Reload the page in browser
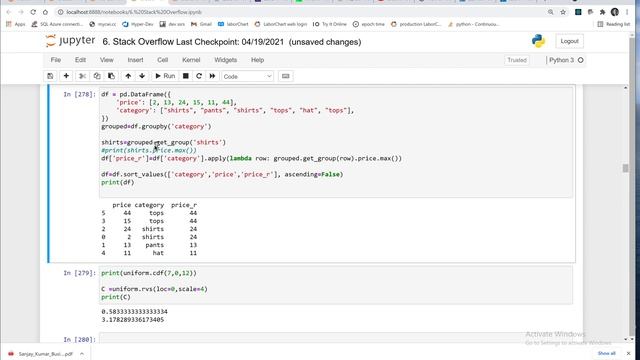Screen dimensions: 640x360 [33, 12]
